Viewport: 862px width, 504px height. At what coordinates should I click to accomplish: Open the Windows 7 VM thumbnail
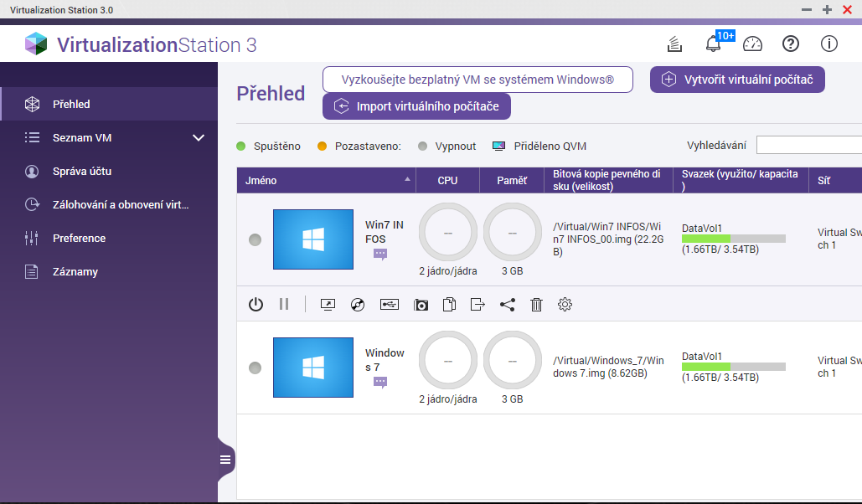(x=313, y=368)
